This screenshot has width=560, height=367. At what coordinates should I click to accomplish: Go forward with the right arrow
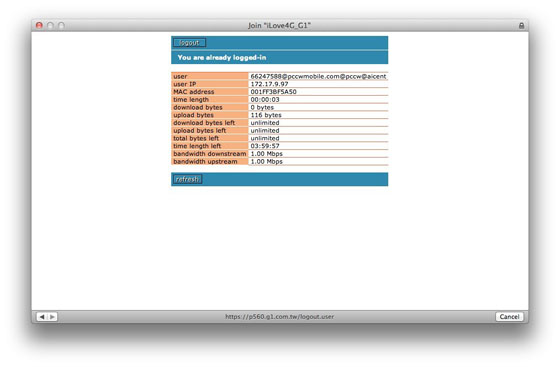point(52,317)
